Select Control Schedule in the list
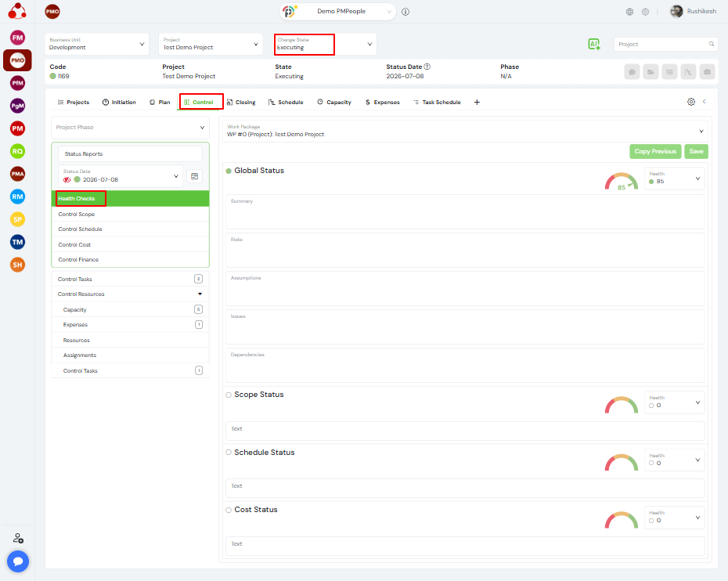The width and height of the screenshot is (728, 581). click(130, 229)
